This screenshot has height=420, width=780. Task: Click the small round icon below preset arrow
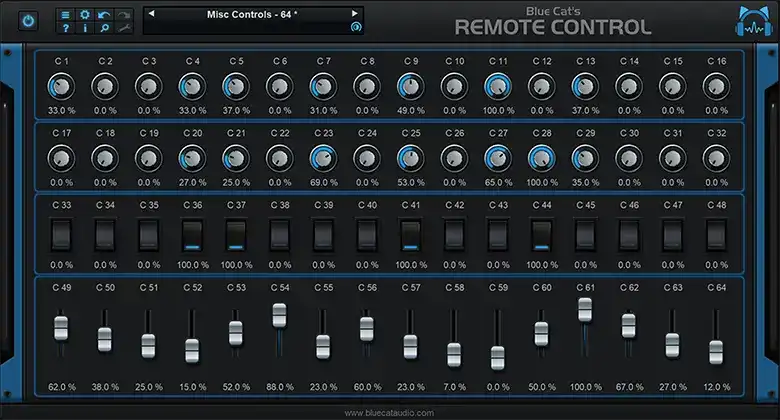point(356,27)
